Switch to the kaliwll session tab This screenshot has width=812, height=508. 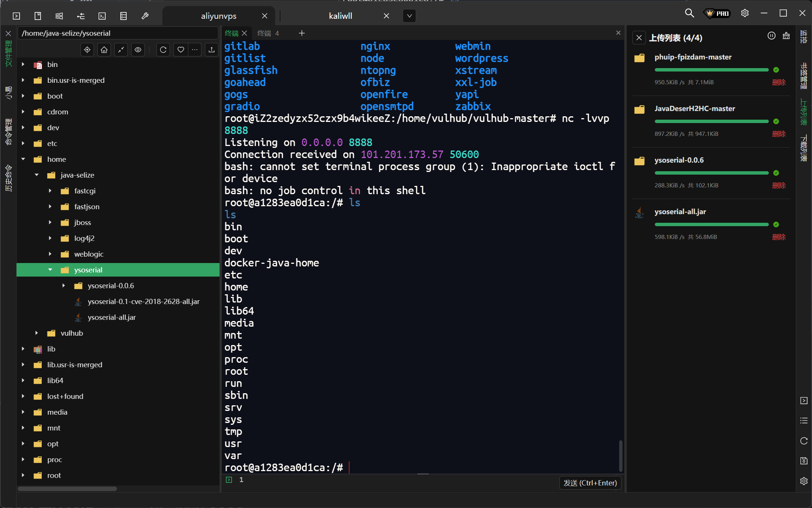click(340, 16)
